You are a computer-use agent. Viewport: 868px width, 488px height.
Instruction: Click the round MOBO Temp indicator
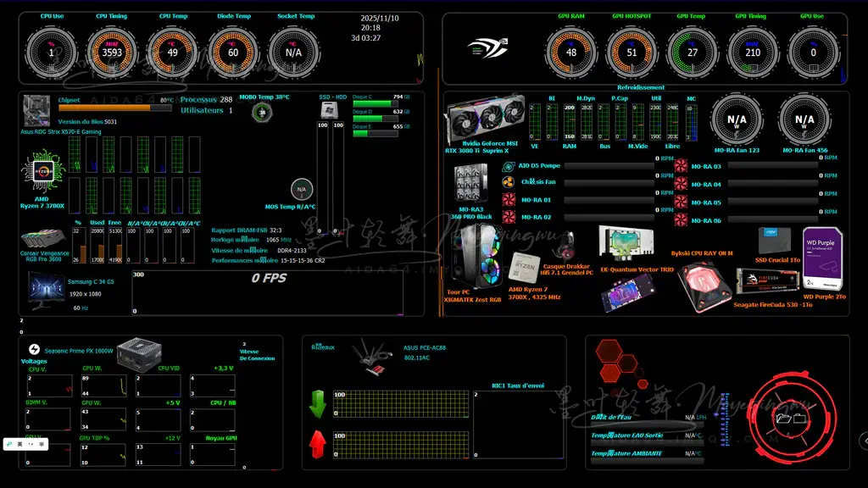click(x=264, y=112)
